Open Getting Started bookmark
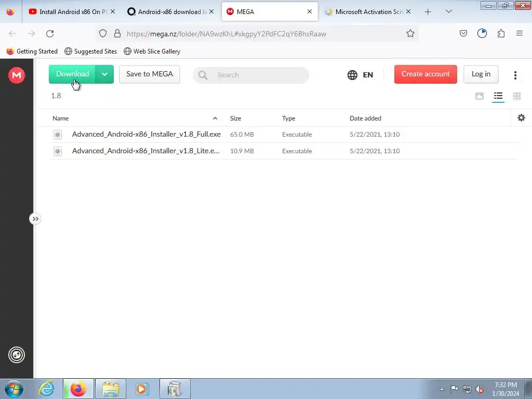The image size is (532, 399). coord(32,51)
